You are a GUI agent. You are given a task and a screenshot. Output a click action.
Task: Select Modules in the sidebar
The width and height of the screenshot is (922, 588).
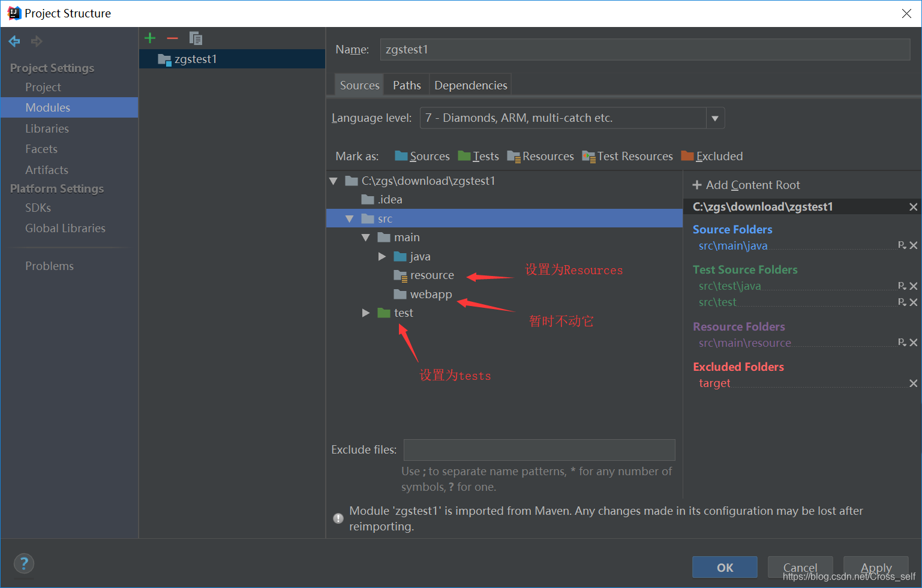[69, 107]
